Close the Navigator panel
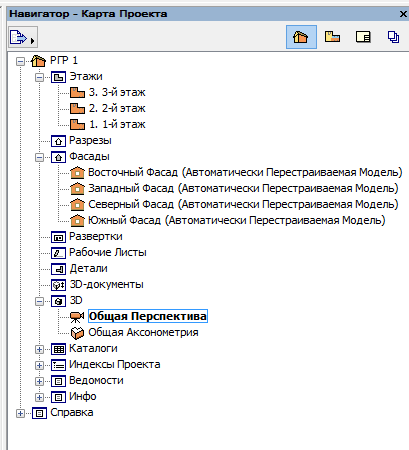Image resolution: width=409 pixels, height=450 pixels. coord(403,14)
